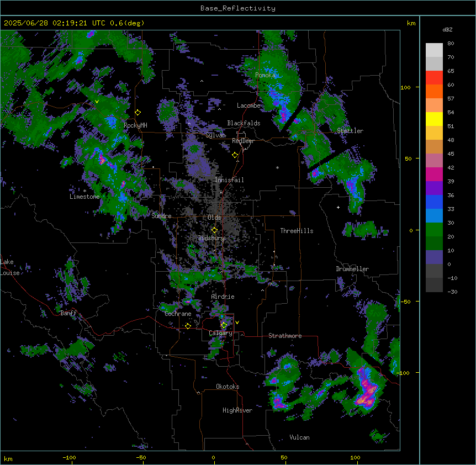Click the Stettler city label
This screenshot has height=465, width=476.
click(x=350, y=131)
